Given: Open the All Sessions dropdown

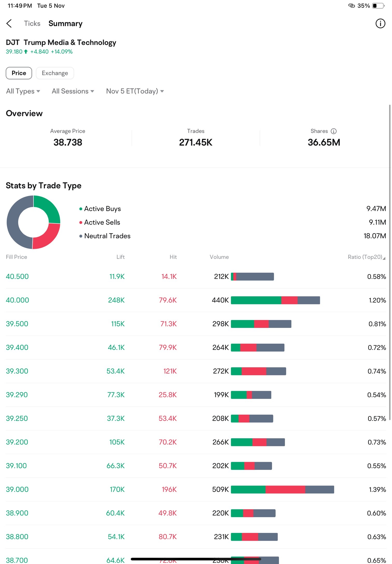Looking at the screenshot, I should [x=73, y=91].
